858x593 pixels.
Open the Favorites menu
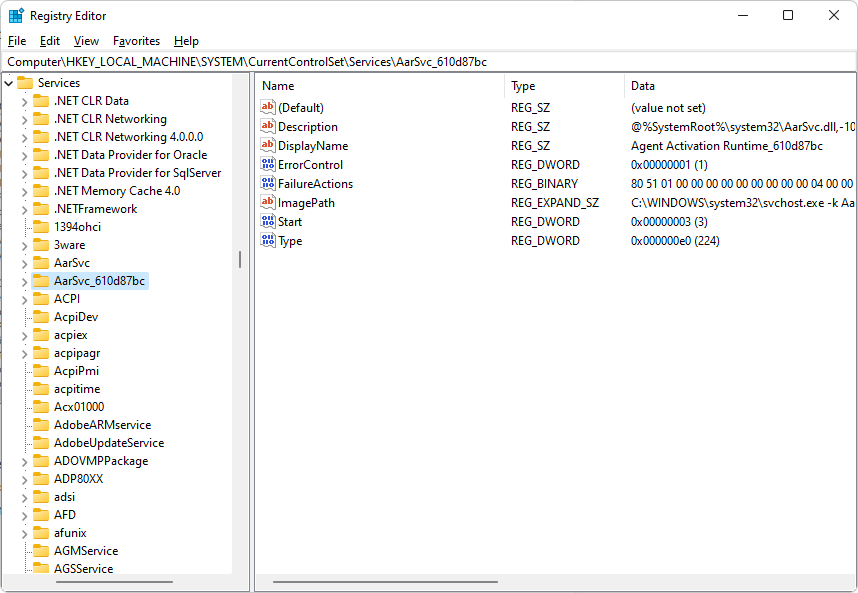pyautogui.click(x=136, y=41)
